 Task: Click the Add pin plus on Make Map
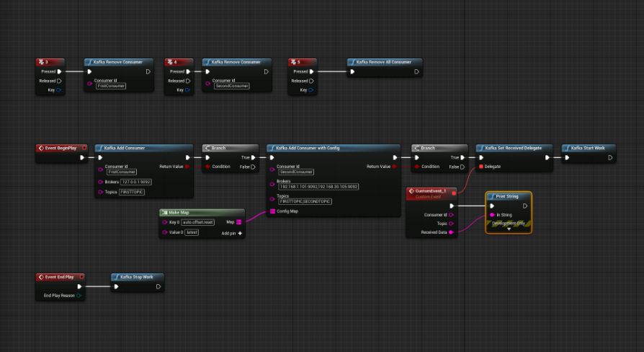pyautogui.click(x=240, y=233)
